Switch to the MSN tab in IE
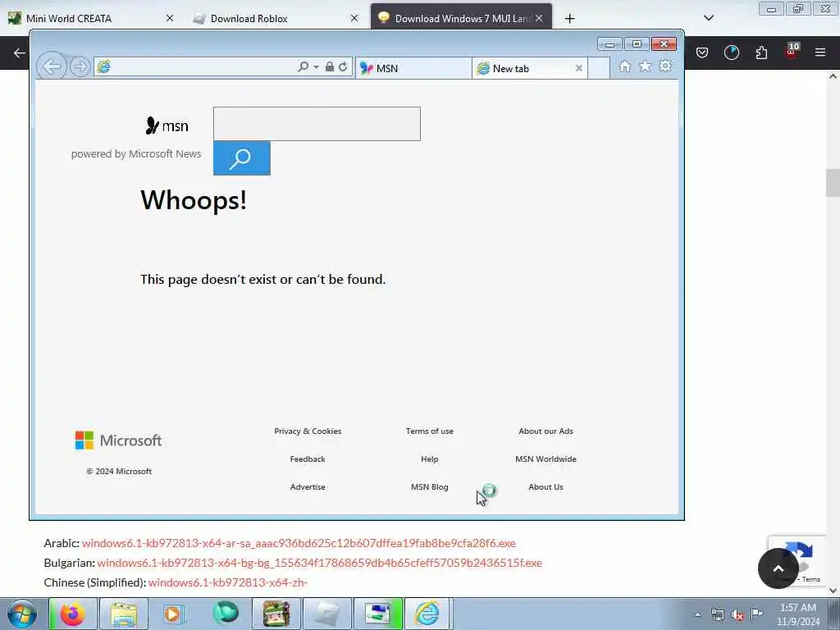The width and height of the screenshot is (840, 630). point(413,69)
